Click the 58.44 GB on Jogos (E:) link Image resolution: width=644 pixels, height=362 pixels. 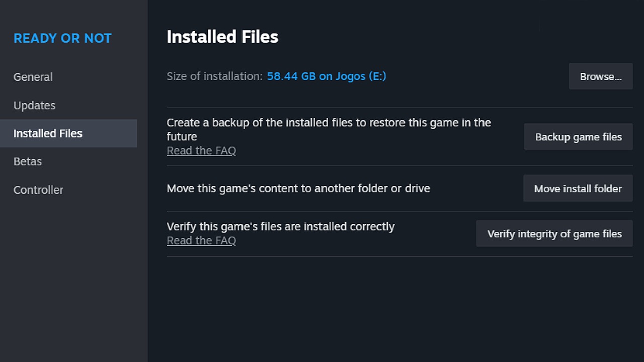(326, 76)
